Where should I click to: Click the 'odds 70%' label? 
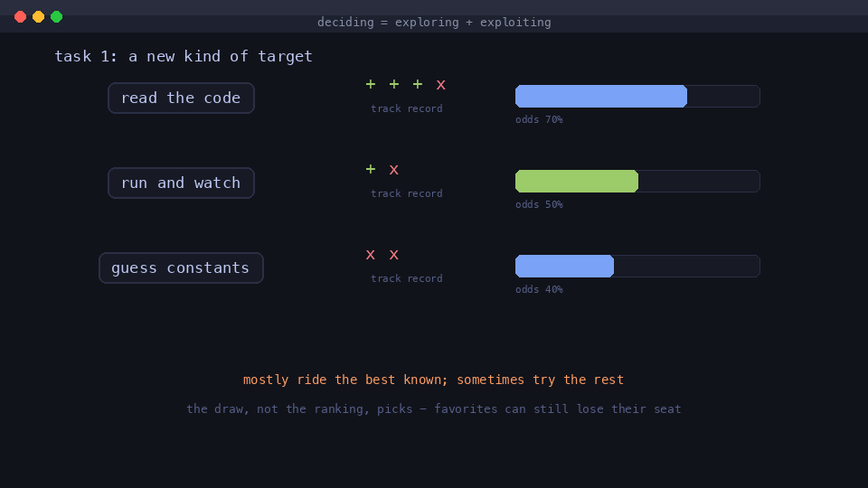pyautogui.click(x=539, y=119)
